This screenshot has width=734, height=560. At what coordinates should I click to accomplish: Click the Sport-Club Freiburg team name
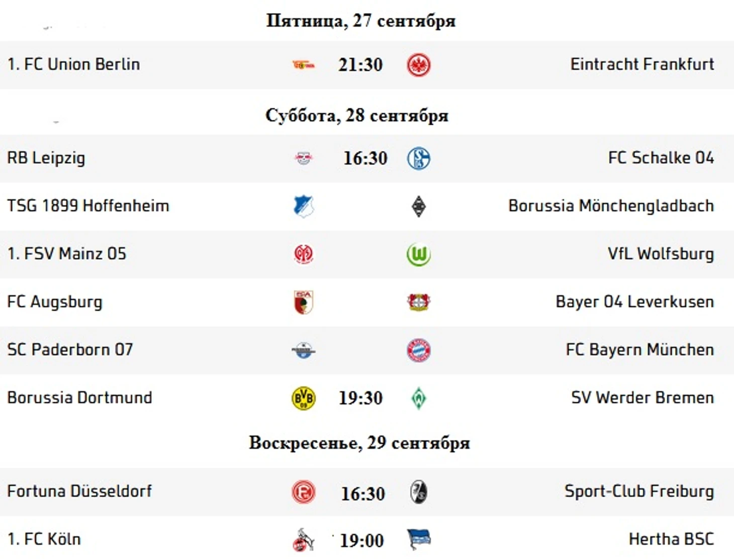point(639,491)
